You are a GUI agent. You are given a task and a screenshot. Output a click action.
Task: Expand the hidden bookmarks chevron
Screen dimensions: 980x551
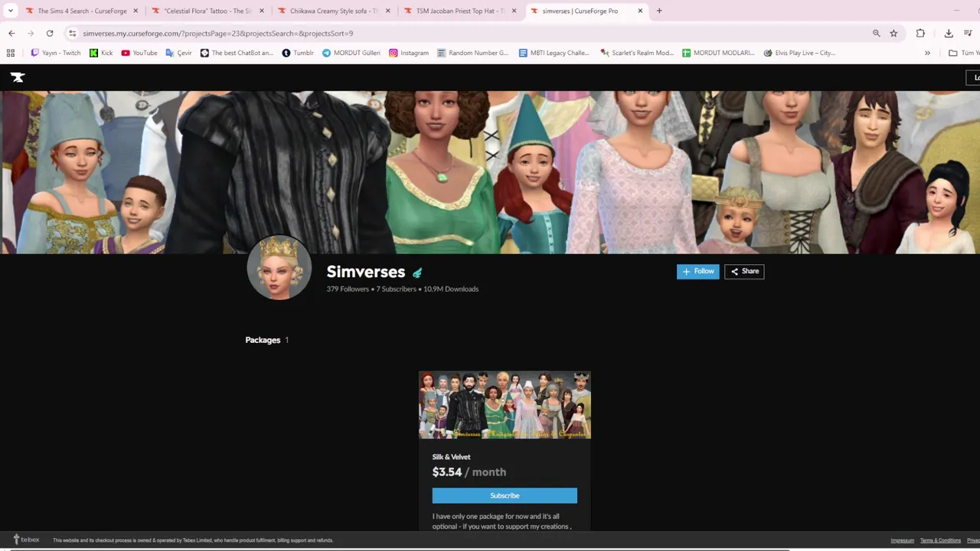927,53
